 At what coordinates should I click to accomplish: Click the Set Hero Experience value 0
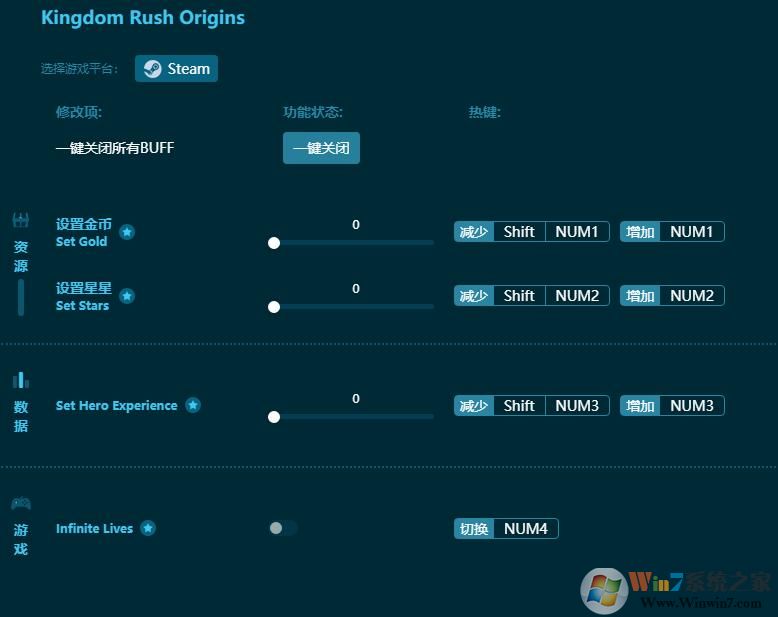[x=356, y=399]
